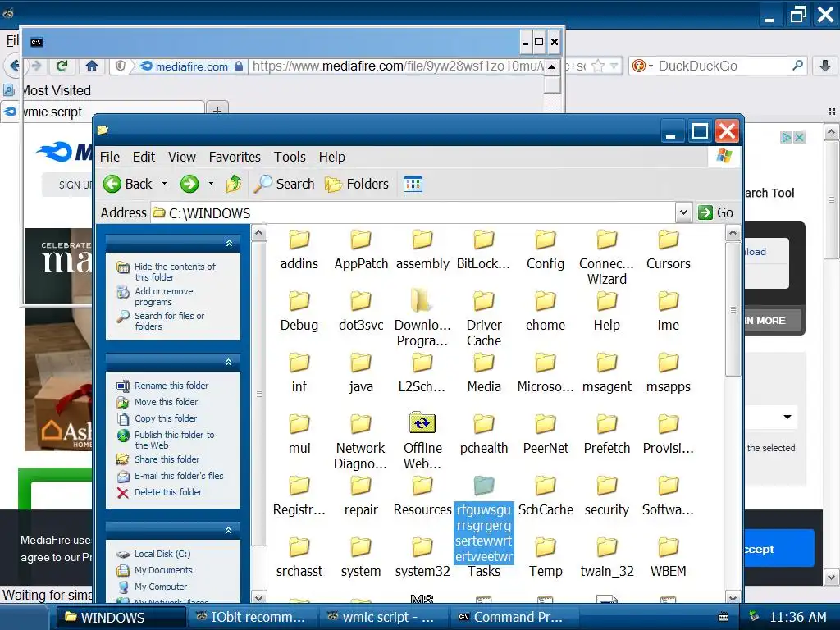Open the Tools menu
The image size is (840, 630).
point(290,157)
